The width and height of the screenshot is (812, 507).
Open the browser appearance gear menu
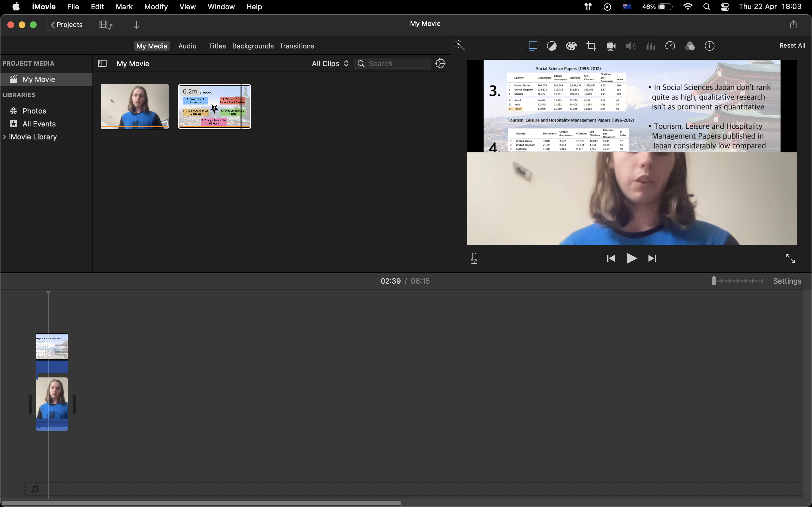pyautogui.click(x=440, y=63)
